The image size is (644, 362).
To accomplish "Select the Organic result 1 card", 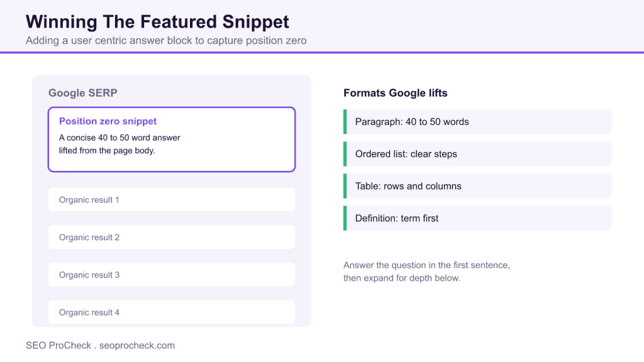I will [172, 200].
